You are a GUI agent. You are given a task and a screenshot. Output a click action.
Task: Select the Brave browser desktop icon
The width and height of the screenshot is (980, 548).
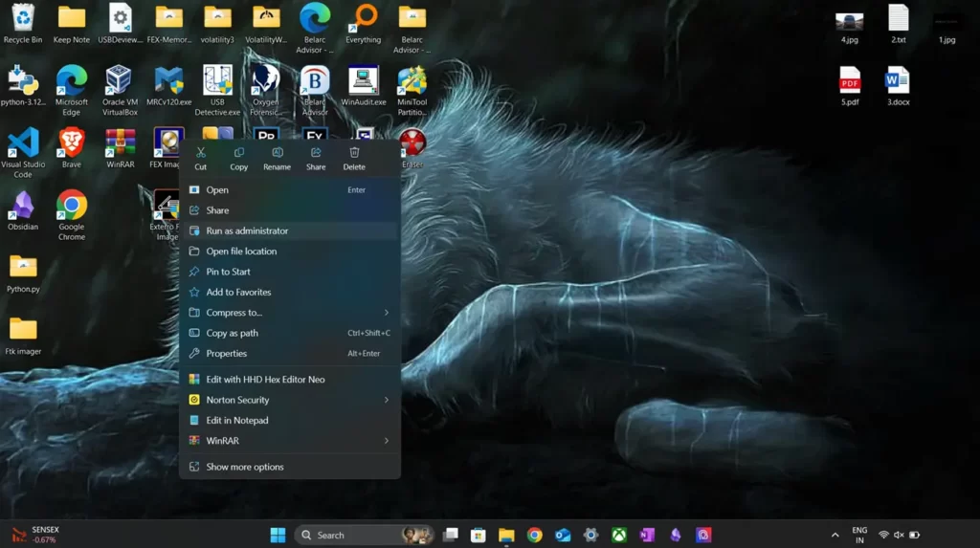72,143
